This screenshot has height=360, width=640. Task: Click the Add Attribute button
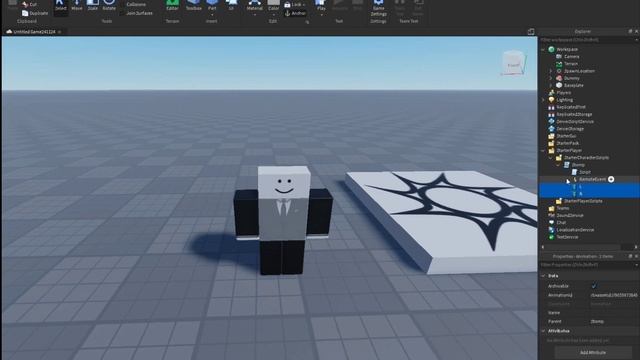tap(593, 352)
